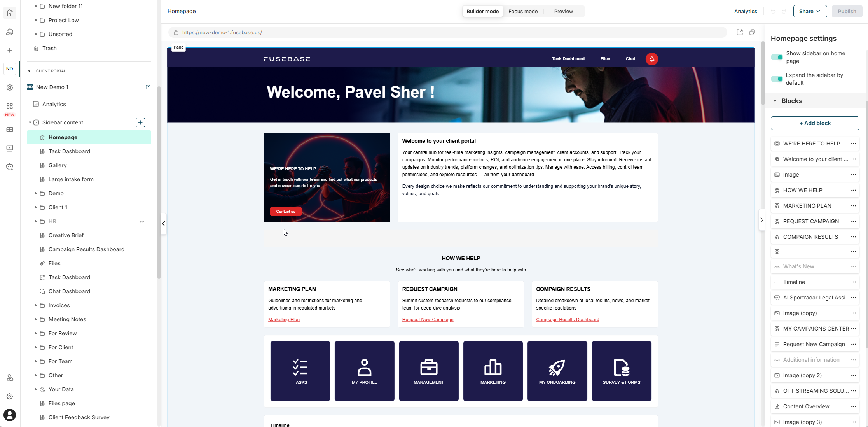Image resolution: width=868 pixels, height=427 pixels.
Task: Open options for Timeline block
Action: coord(853,282)
